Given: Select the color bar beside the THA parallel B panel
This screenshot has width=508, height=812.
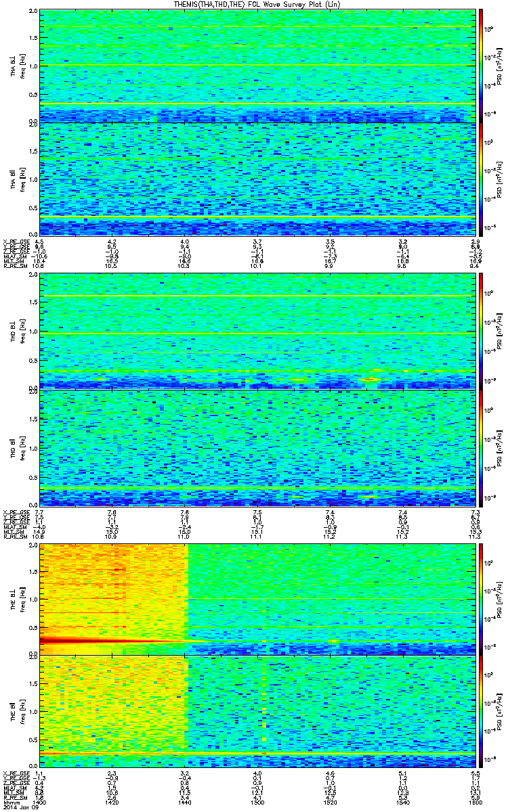Looking at the screenshot, I should pos(480,179).
